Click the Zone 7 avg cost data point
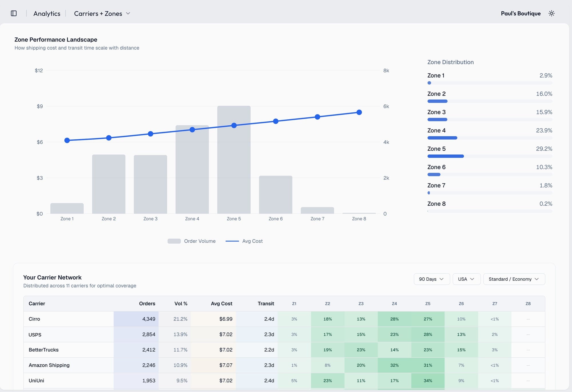 317,117
